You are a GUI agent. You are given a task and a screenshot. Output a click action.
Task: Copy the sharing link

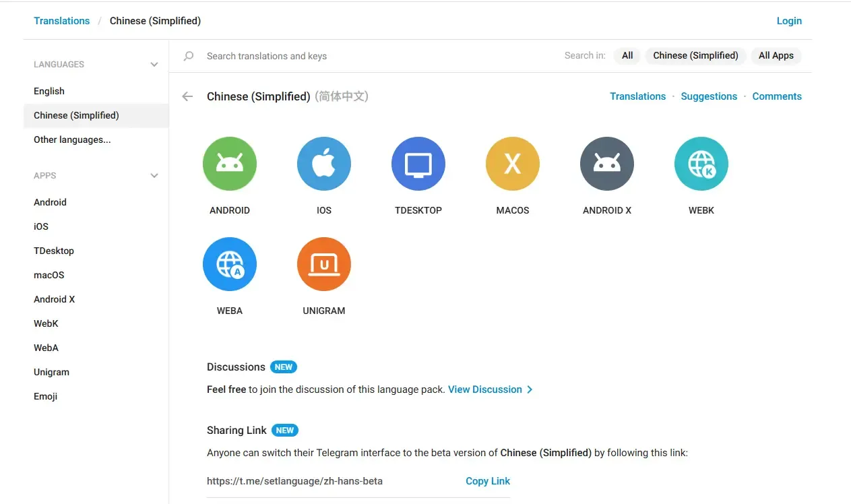click(x=487, y=480)
